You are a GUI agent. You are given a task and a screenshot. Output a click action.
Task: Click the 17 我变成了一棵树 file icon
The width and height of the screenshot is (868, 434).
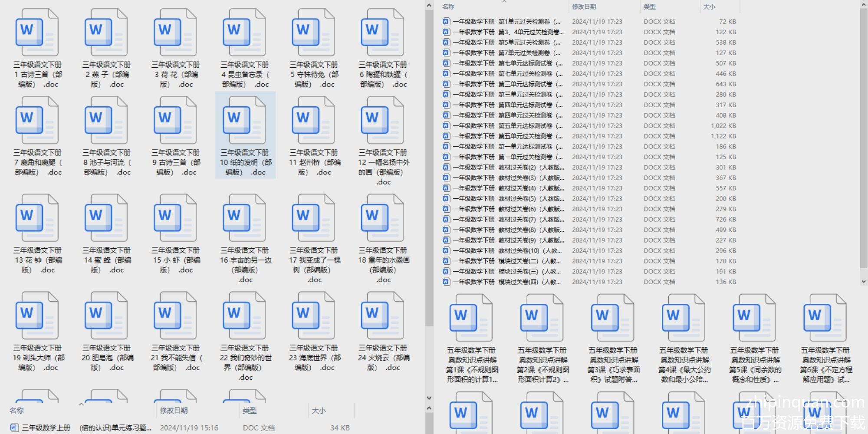(x=313, y=218)
